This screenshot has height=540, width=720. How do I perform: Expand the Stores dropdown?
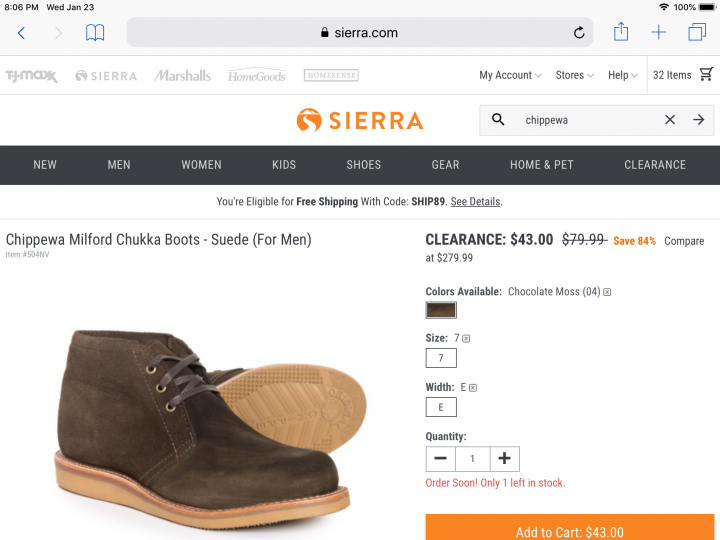coord(574,75)
